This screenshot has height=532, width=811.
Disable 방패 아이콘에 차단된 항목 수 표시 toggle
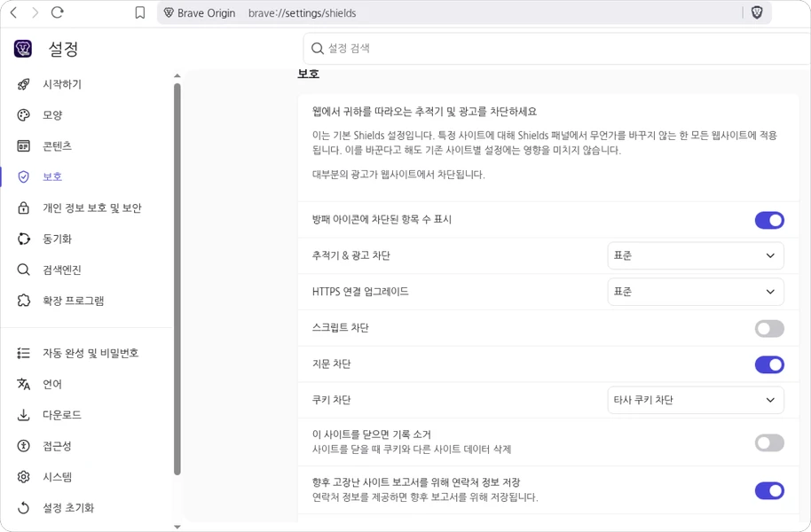(768, 220)
